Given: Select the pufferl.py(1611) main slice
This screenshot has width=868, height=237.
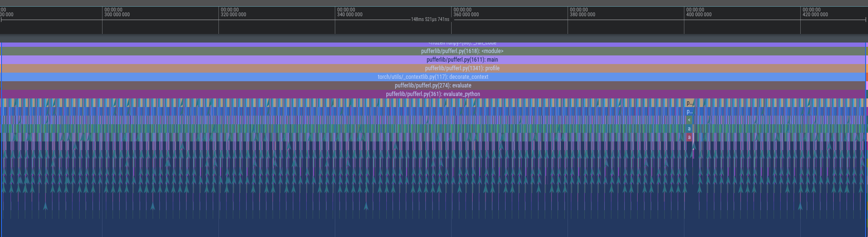Looking at the screenshot, I should (434, 60).
